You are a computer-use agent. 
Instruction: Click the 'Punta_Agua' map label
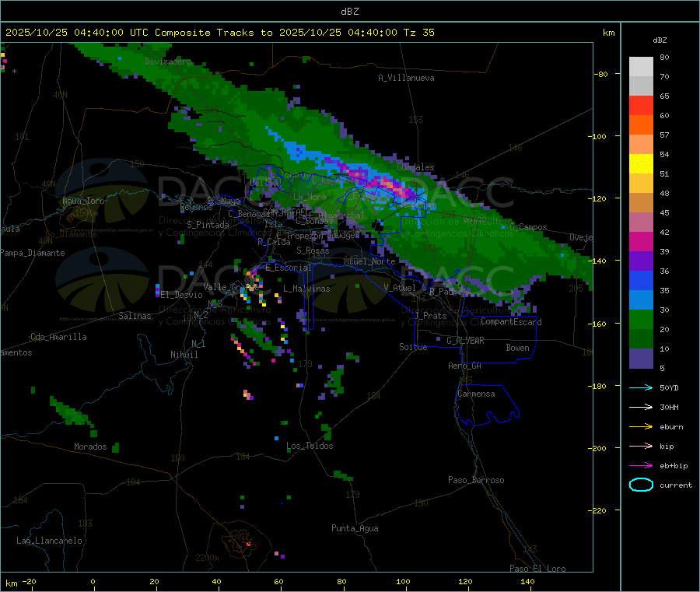click(x=355, y=529)
